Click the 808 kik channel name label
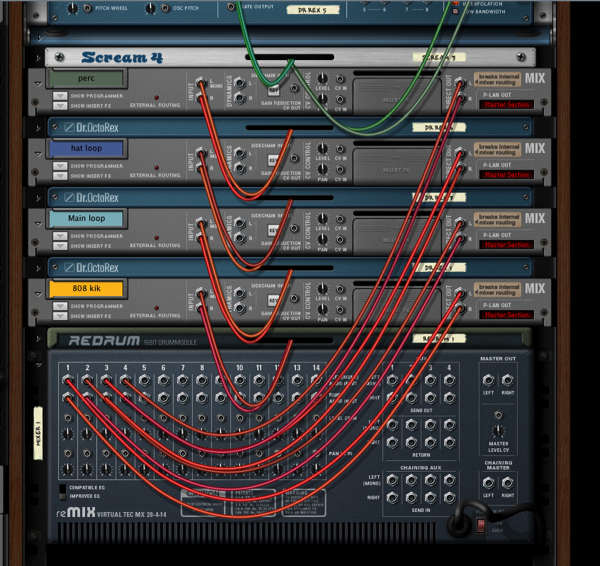Image resolution: width=600 pixels, height=566 pixels. click(86, 288)
